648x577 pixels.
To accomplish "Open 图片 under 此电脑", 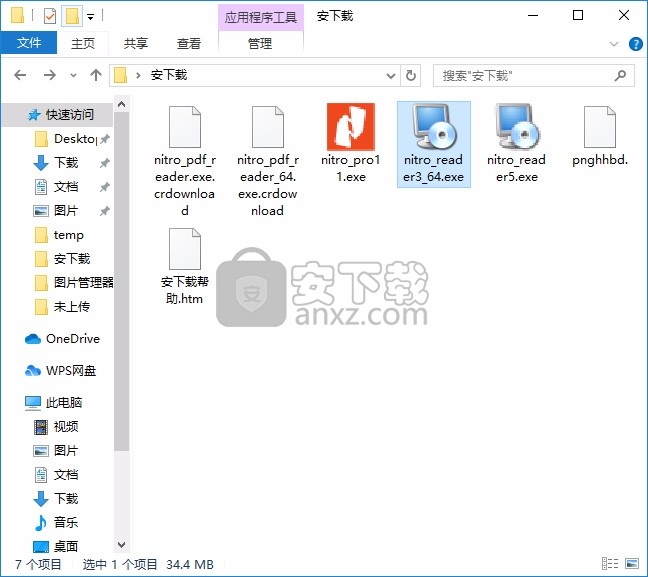I will (55, 451).
